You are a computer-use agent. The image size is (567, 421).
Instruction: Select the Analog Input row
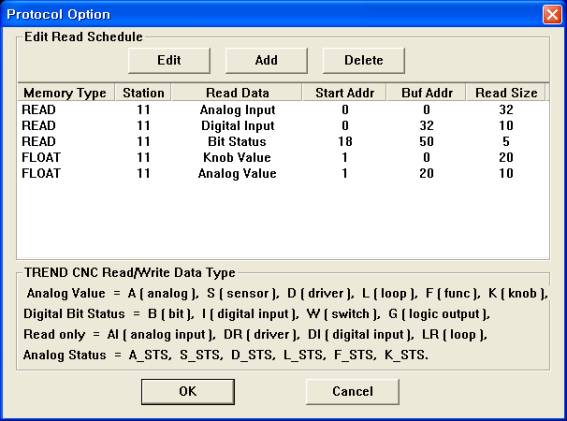(283, 110)
